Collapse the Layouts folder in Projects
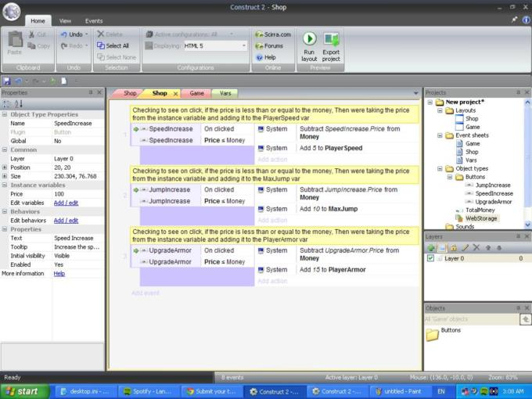 [440, 110]
